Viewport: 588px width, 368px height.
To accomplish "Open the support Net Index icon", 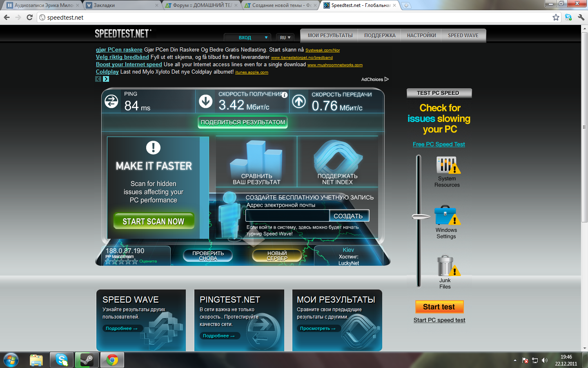I will pyautogui.click(x=338, y=157).
